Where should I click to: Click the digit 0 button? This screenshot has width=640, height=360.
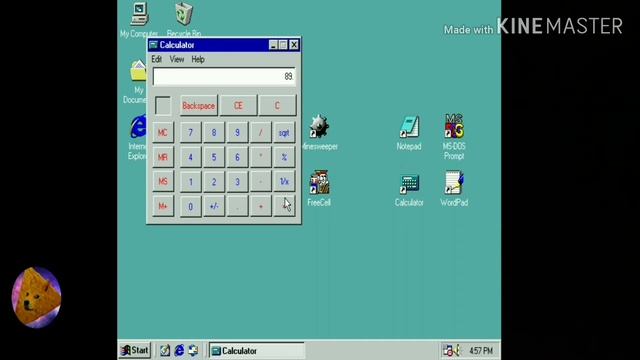coord(191,206)
